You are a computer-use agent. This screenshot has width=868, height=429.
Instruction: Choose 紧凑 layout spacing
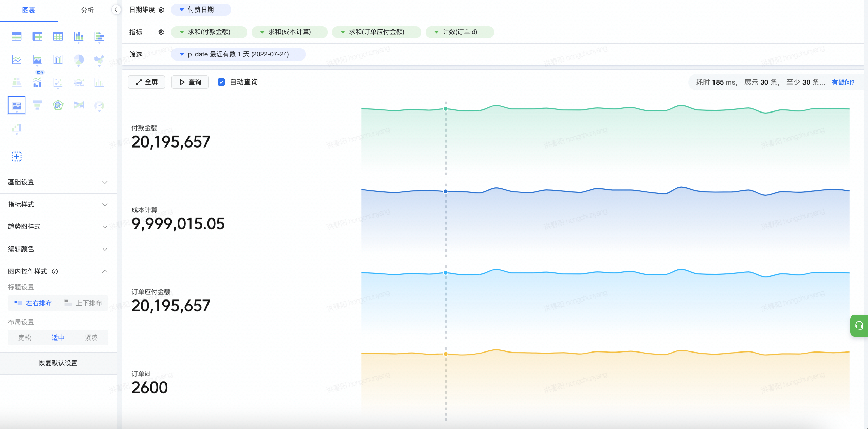coord(91,338)
